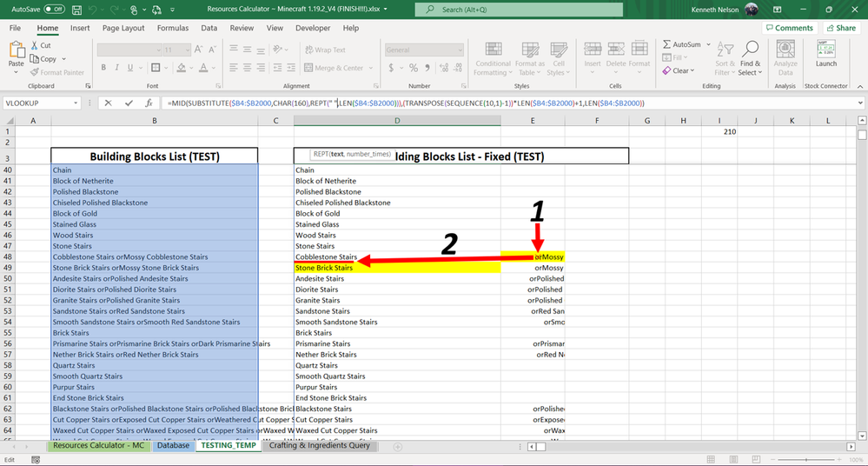Open Merge & Center dropdown arrow
This screenshot has width=868, height=466.
point(371,68)
